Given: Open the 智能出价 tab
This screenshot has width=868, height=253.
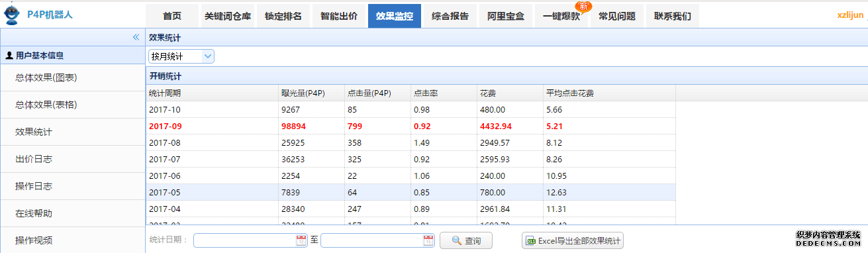Looking at the screenshot, I should [339, 16].
